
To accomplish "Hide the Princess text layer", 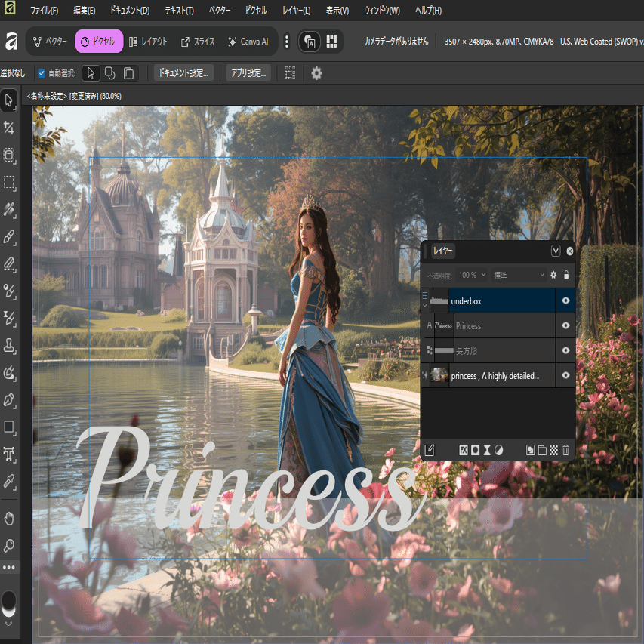I will (x=565, y=325).
